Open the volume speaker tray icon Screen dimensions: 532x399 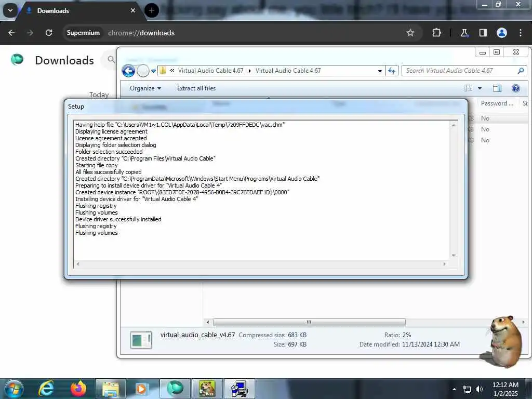479,389
